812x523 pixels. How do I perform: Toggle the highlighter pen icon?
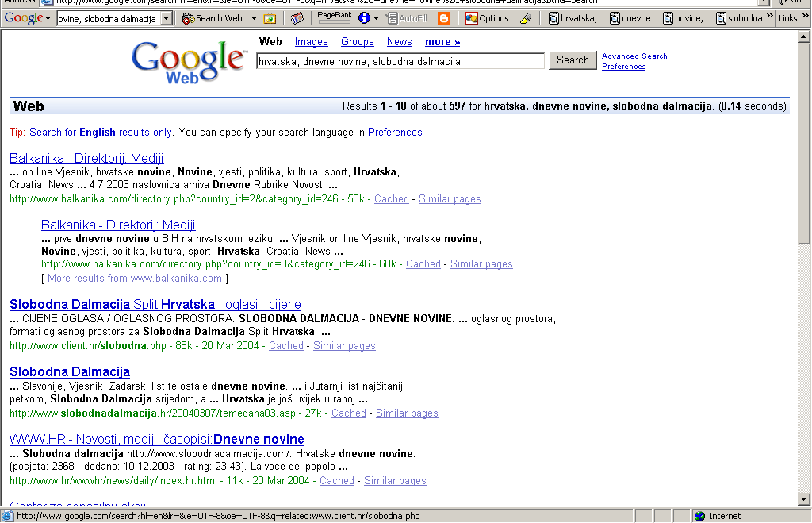pyautogui.click(x=526, y=19)
